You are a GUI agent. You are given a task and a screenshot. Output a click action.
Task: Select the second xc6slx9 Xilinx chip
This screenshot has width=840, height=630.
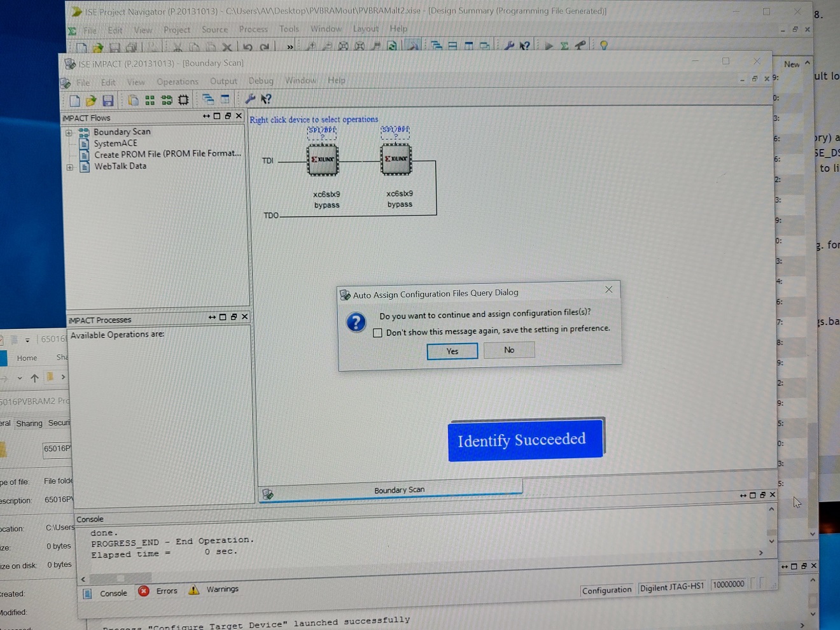[396, 158]
